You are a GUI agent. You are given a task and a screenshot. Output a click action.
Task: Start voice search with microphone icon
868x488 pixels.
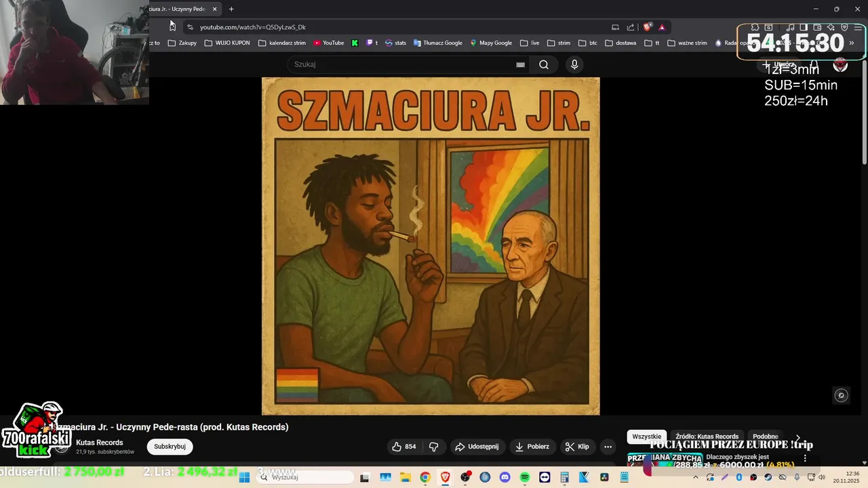tap(574, 64)
